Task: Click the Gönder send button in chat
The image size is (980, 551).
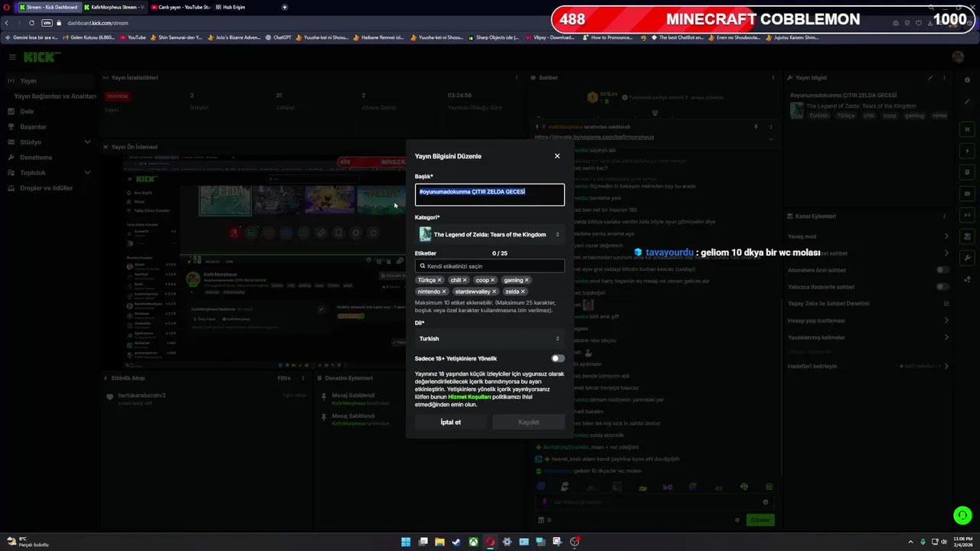Action: coord(759,520)
